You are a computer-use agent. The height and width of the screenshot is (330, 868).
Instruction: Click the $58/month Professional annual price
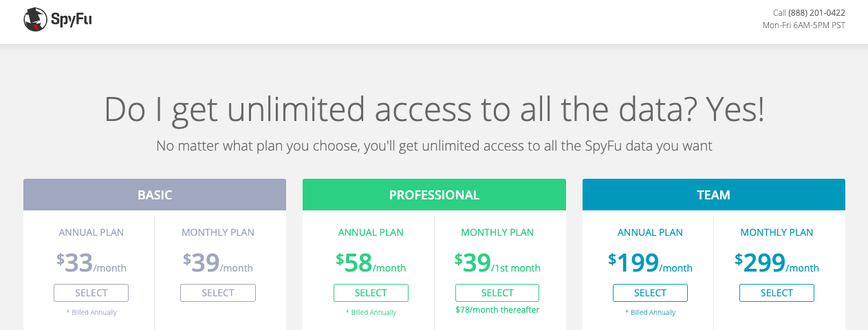371,263
